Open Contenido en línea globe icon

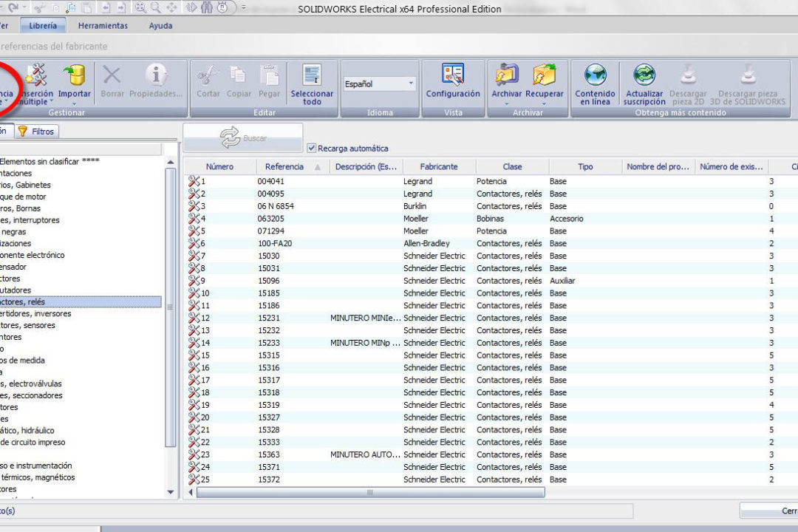click(595, 75)
